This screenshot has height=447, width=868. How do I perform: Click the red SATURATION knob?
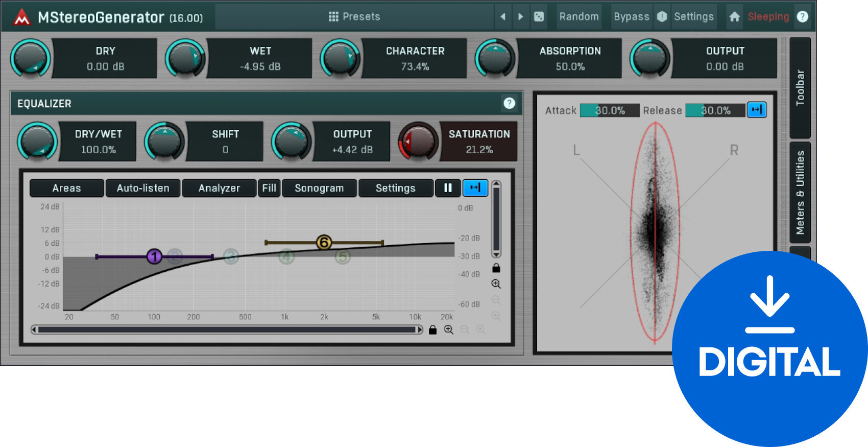pyautogui.click(x=419, y=142)
